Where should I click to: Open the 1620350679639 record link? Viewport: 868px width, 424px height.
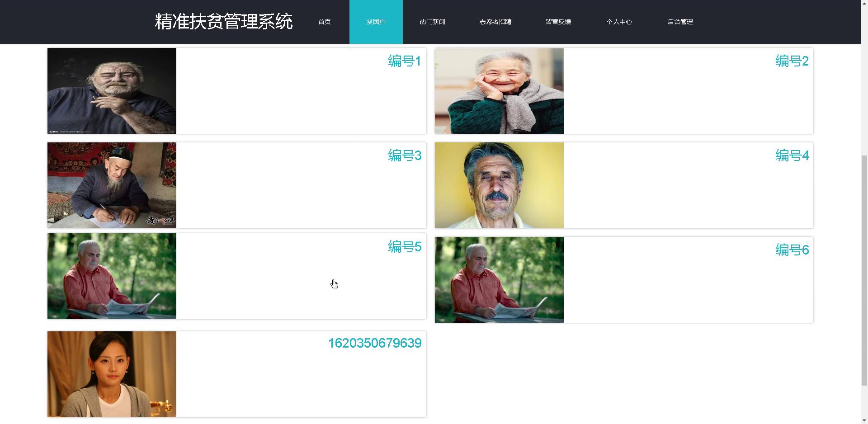click(374, 343)
